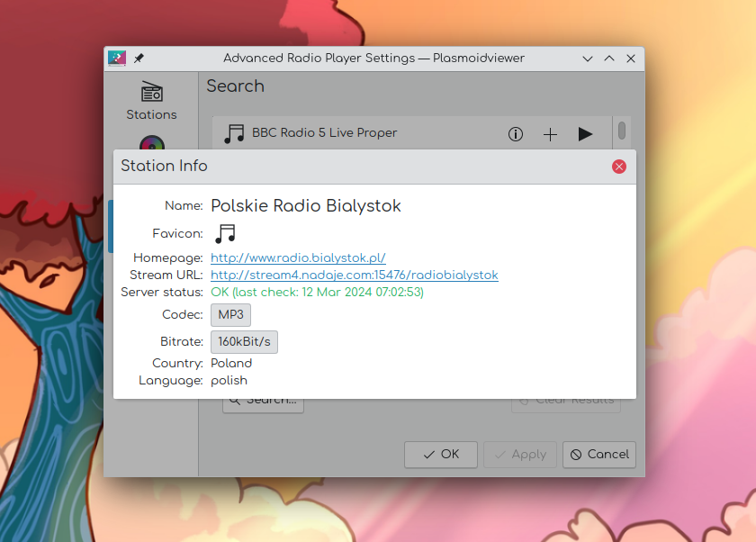Close the Advanced Radio Player Settings window
Viewport: 756px width, 542px height.
pyautogui.click(x=631, y=59)
